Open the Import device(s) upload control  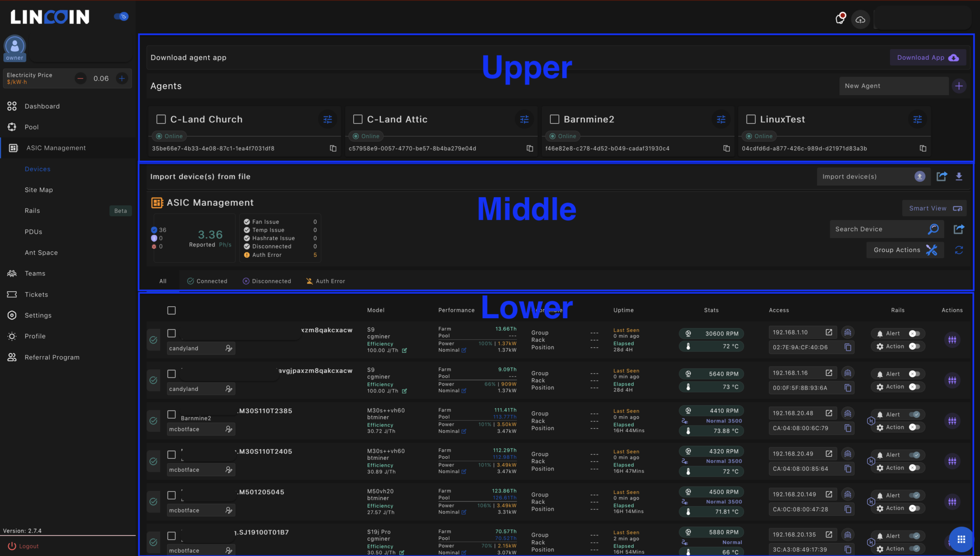[919, 177]
